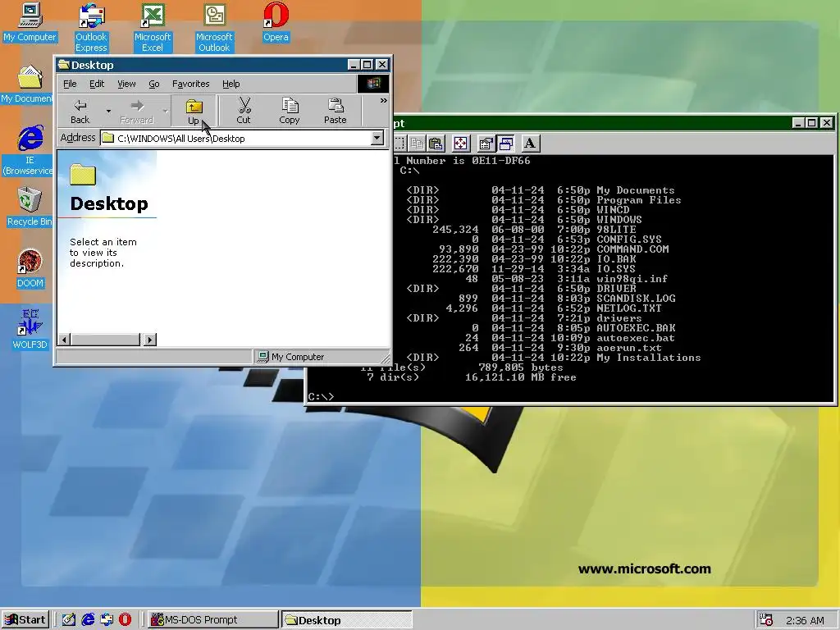
Task: Click the Desktop folder icon in left pane
Action: pyautogui.click(x=83, y=175)
